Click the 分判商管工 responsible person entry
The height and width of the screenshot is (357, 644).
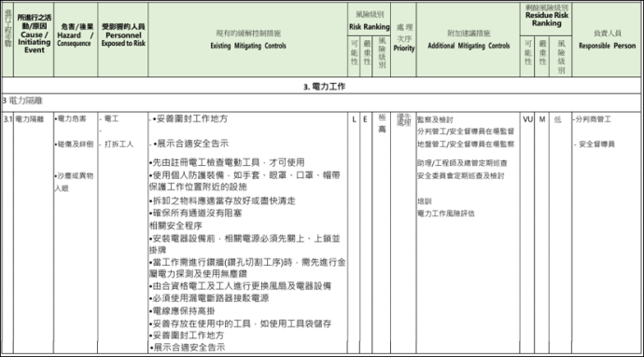[593, 119]
